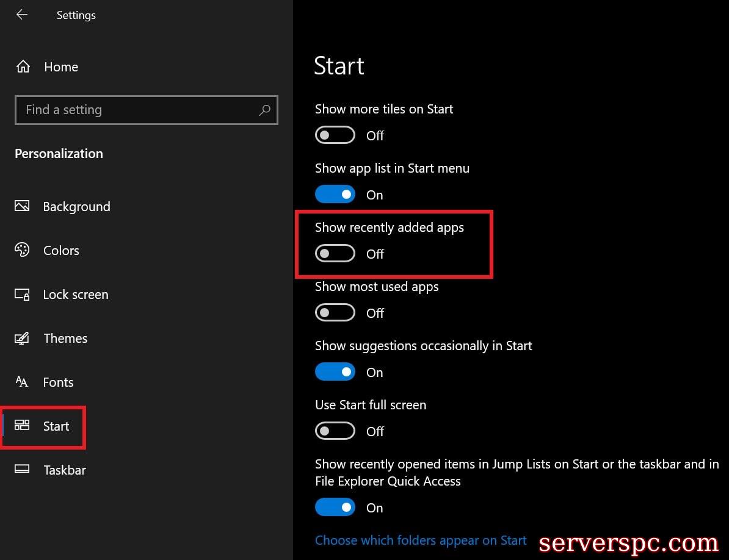Screen dimensions: 729x560
Task: Focus the Find a setting search field
Action: click(137, 110)
